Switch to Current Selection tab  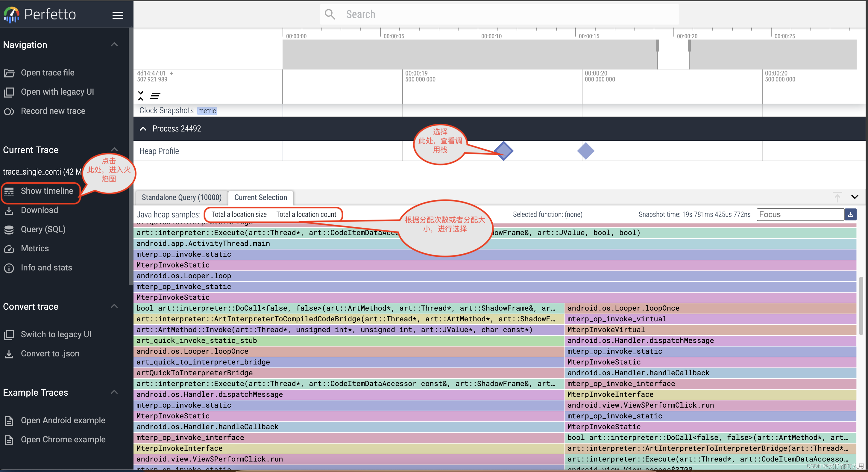point(260,196)
